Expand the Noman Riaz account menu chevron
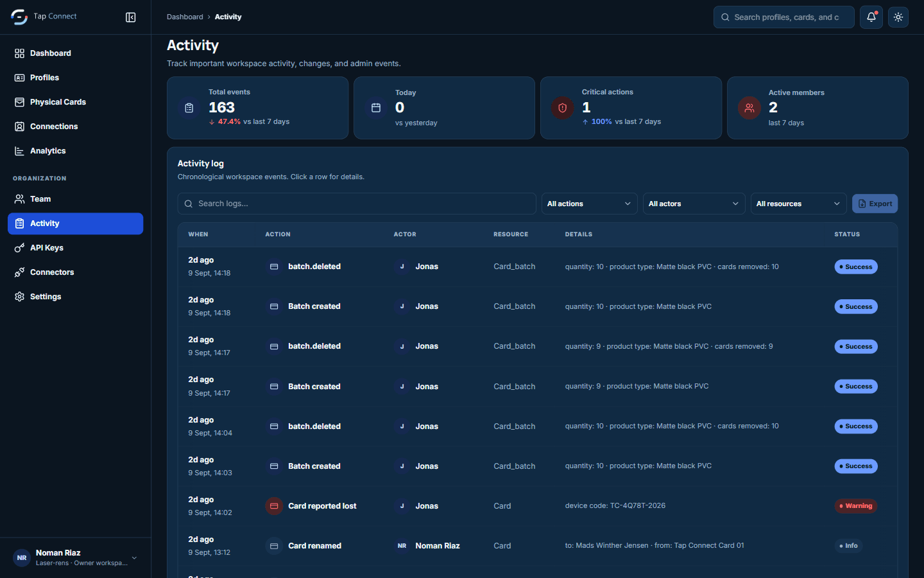924x578 pixels. pyautogui.click(x=134, y=557)
